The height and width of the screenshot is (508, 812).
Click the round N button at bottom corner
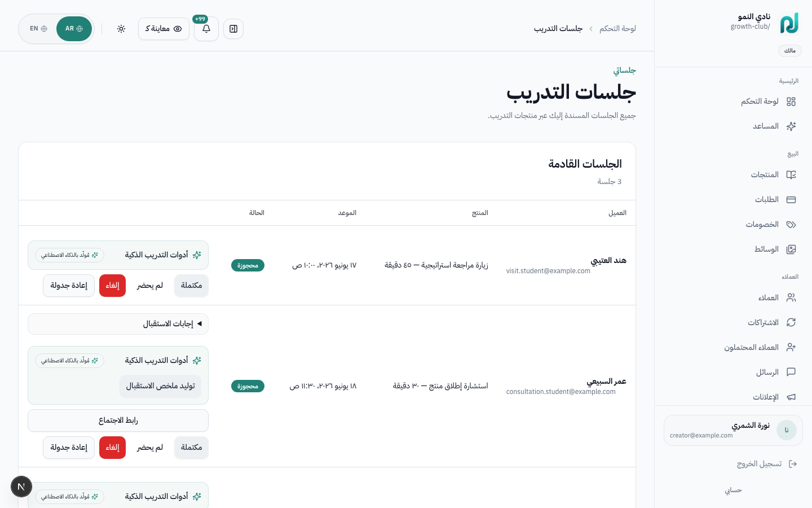[x=21, y=487]
